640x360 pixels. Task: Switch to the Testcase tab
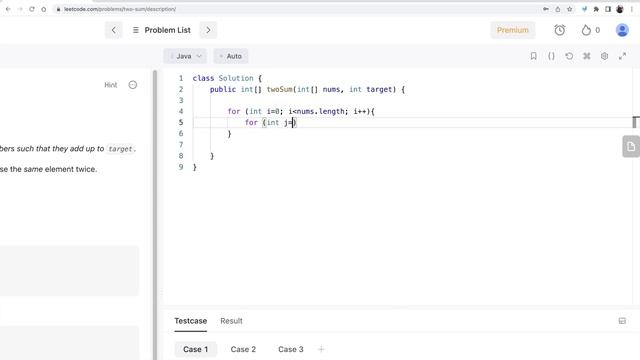click(191, 321)
